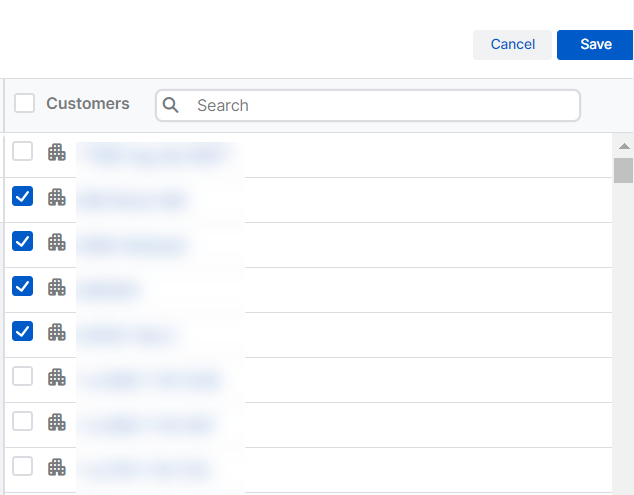Toggle the Customers select-all checkbox
The width and height of the screenshot is (634, 495).
pyautogui.click(x=24, y=103)
